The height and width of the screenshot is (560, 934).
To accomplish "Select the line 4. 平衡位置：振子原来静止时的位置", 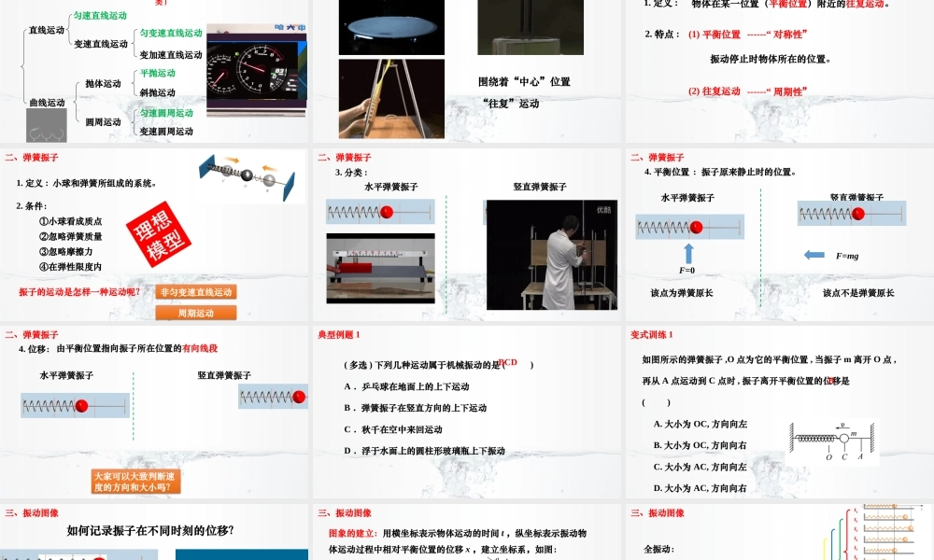I will pyautogui.click(x=720, y=172).
